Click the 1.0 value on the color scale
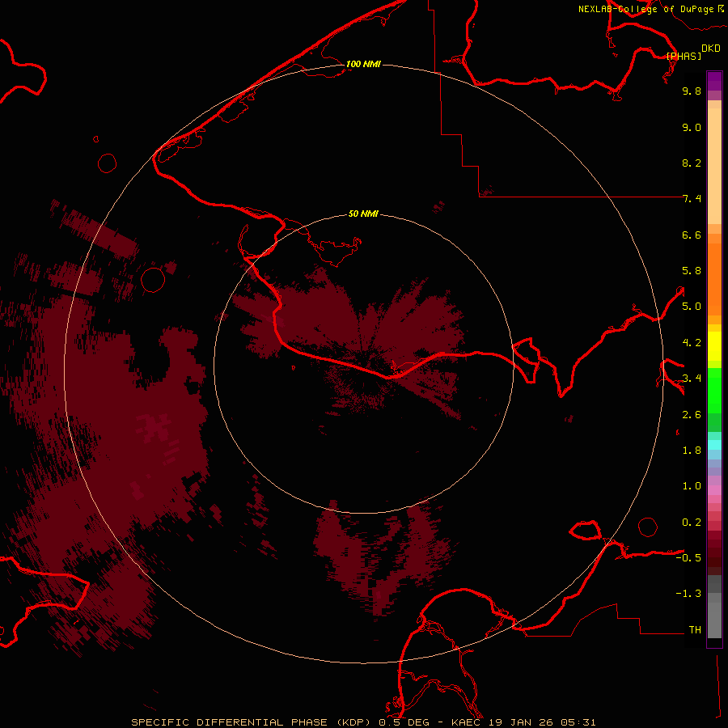This screenshot has height=728, width=728. tap(692, 486)
